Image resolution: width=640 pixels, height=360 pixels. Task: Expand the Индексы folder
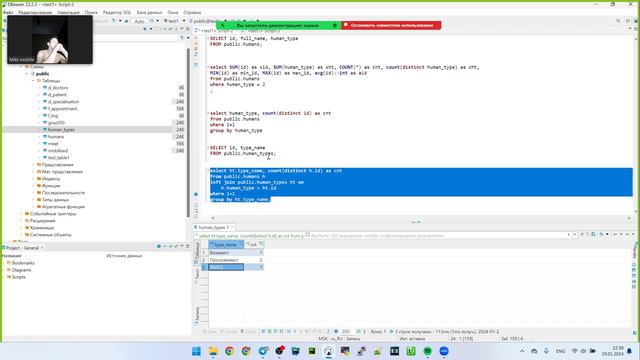tap(33, 179)
